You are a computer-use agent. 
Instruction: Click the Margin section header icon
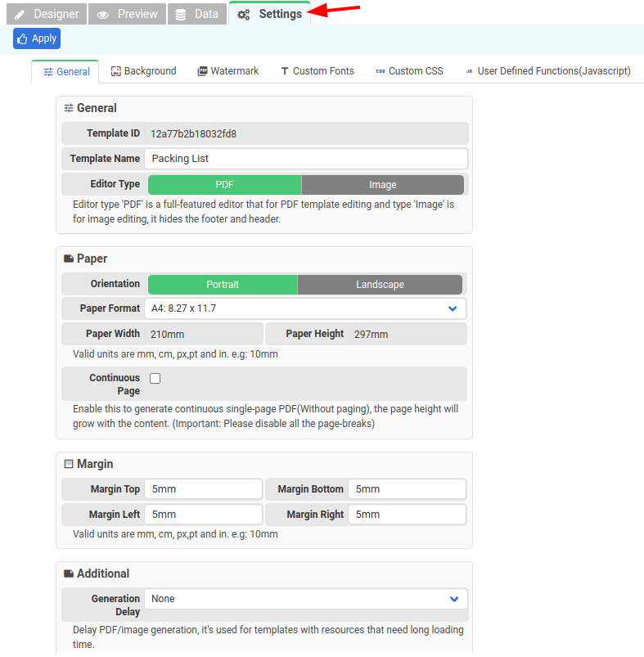[x=69, y=464]
